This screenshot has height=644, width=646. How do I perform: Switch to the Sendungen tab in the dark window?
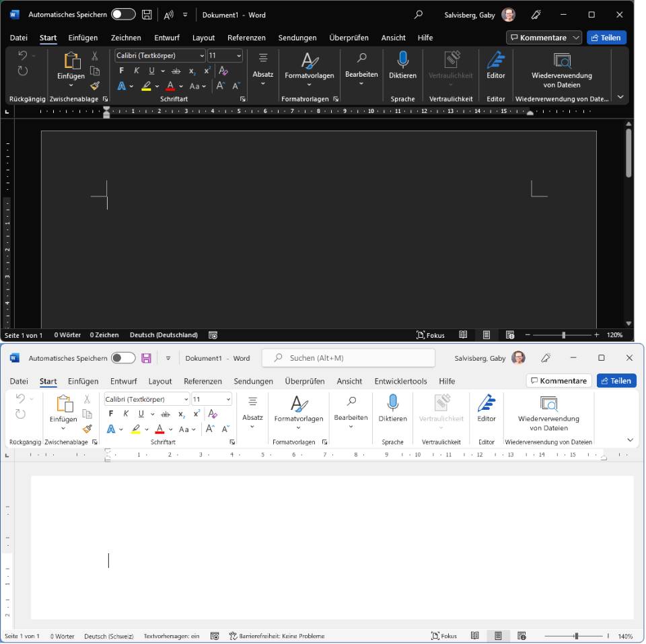297,38
